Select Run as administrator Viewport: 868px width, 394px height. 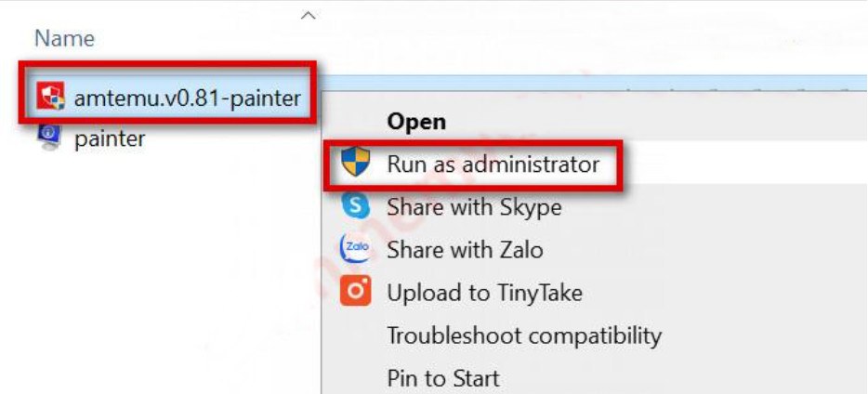493,164
